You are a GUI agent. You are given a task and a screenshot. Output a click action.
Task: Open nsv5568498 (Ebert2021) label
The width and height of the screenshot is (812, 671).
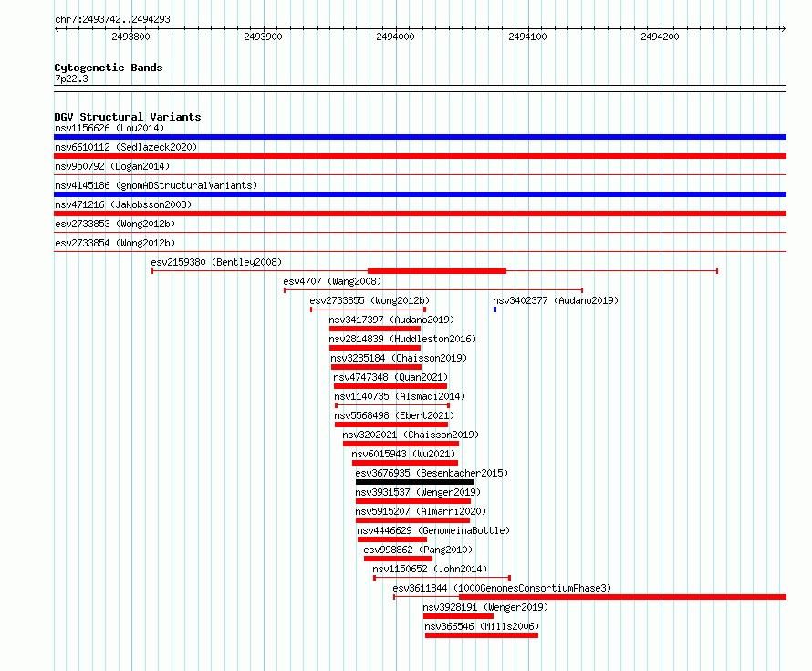pyautogui.click(x=394, y=415)
